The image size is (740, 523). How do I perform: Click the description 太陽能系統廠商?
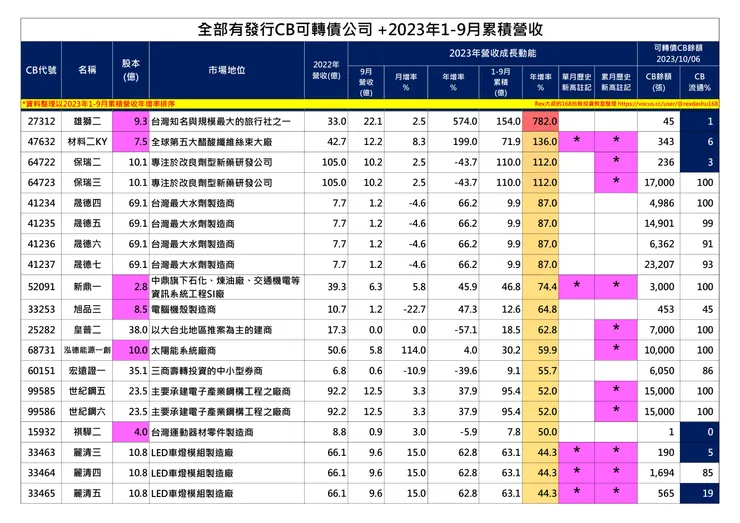click(x=183, y=350)
